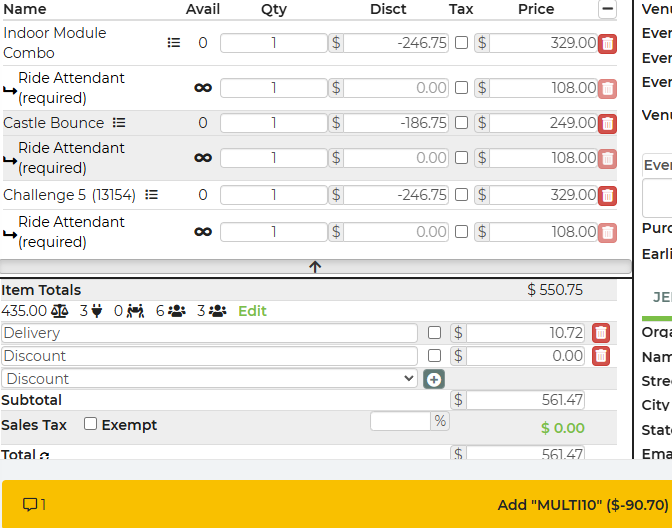Click the Castle Bounce quantity field
672x528 pixels.
273,123
